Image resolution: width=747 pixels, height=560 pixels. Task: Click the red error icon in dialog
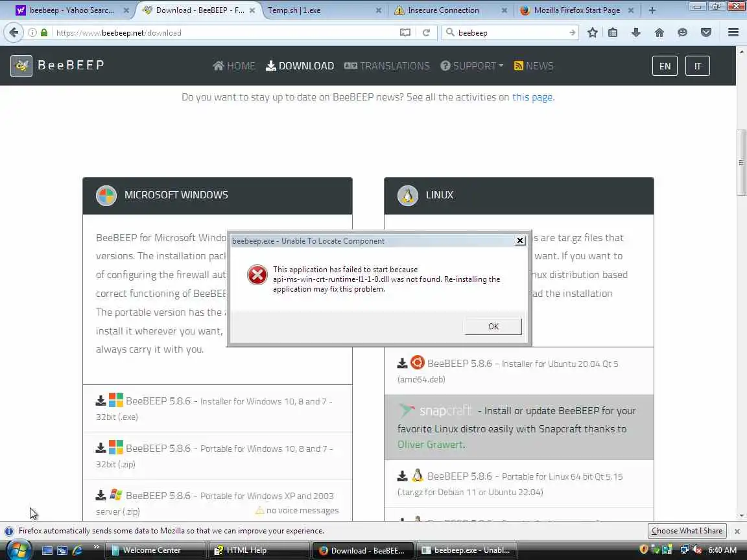(x=257, y=275)
